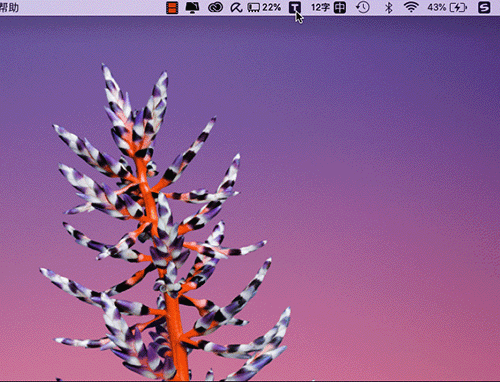Expand the 22% memory usage readout
Screen dimensions: 500x382
[271, 7]
